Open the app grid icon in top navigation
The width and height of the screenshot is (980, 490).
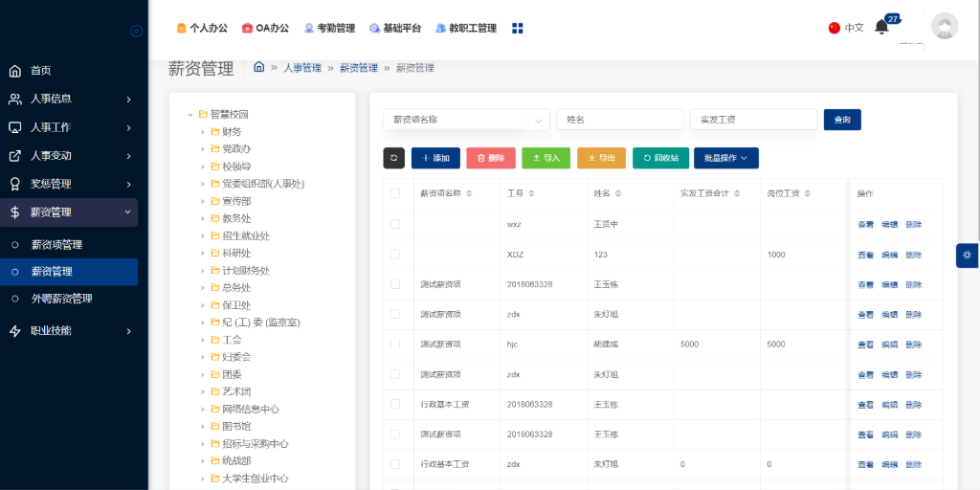pos(518,28)
